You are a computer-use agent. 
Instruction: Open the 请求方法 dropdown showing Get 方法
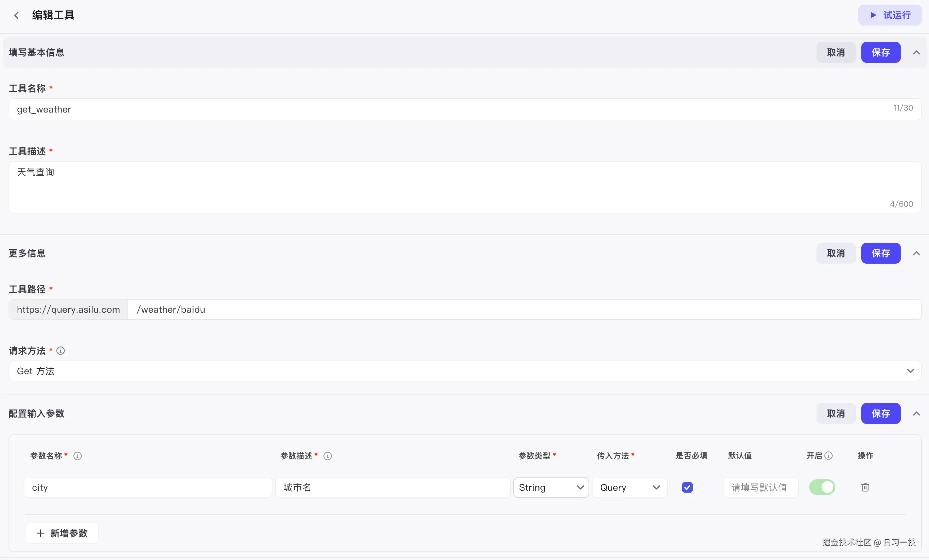click(x=464, y=371)
